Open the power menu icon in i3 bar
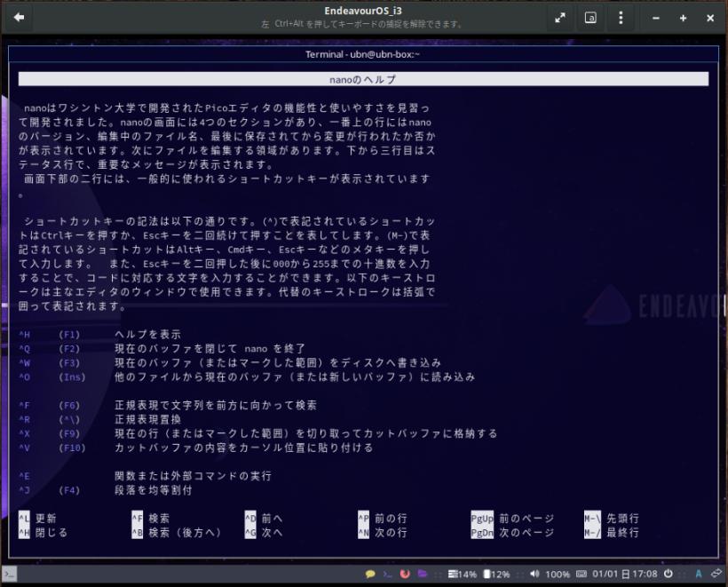Image resolution: width=728 pixels, height=587 pixels. click(669, 574)
